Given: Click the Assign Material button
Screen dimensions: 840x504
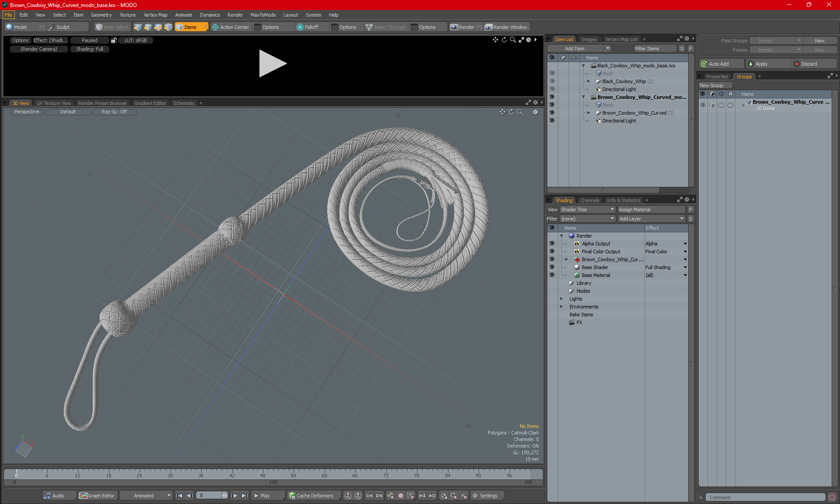Looking at the screenshot, I should (x=651, y=210).
